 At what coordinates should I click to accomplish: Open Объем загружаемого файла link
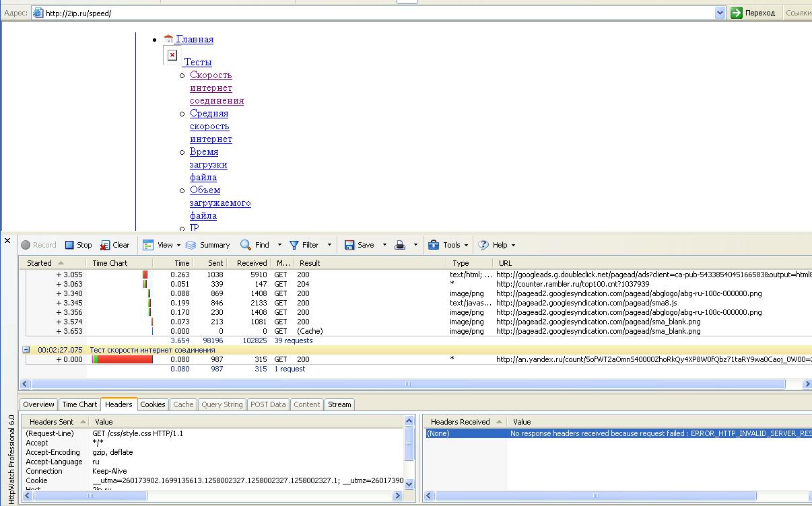[x=220, y=203]
